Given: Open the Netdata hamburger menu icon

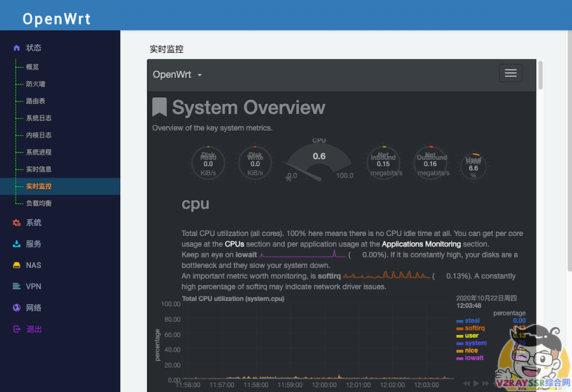Looking at the screenshot, I should 510,73.
